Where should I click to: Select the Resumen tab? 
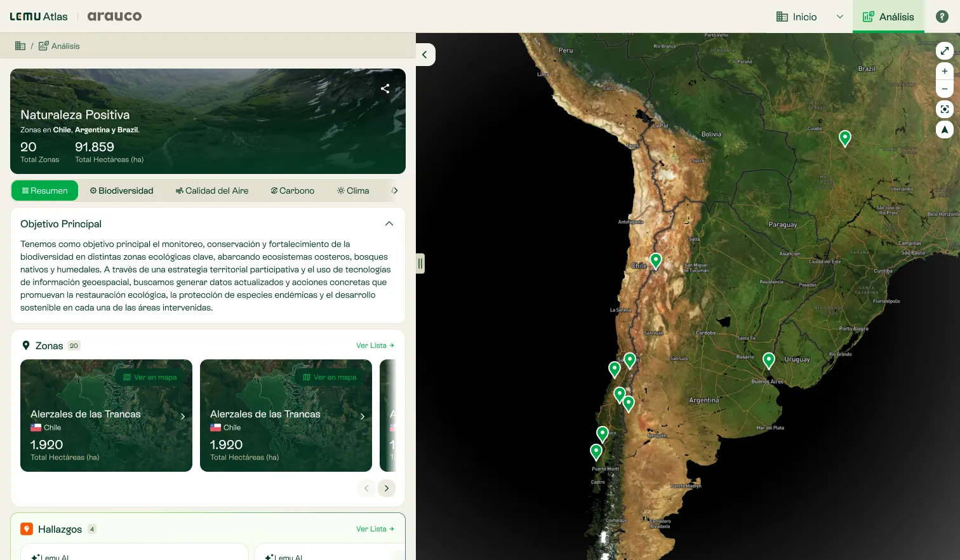click(x=44, y=190)
